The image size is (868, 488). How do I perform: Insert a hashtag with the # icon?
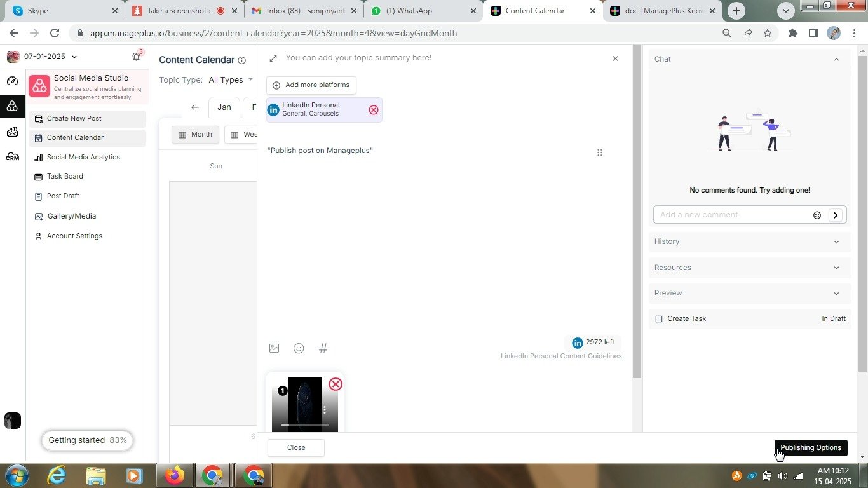tap(323, 348)
